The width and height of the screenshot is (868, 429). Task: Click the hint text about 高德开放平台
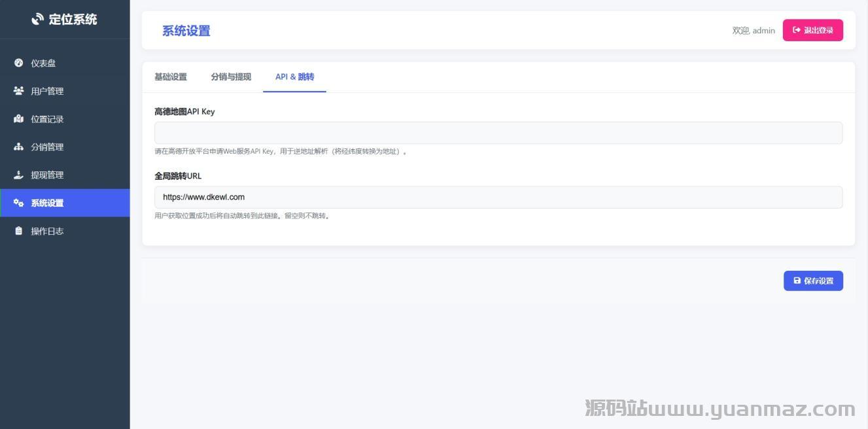pyautogui.click(x=281, y=152)
